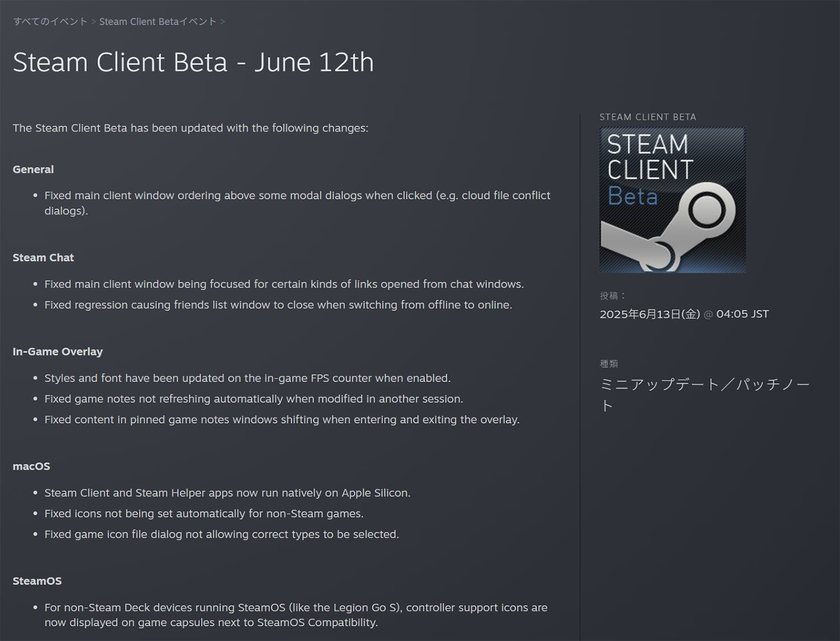The width and height of the screenshot is (840, 641).
Task: Click the posted date 2025年6月13日(金)
Action: tap(650, 314)
